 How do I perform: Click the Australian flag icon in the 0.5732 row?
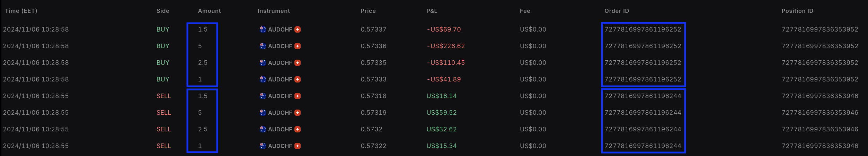click(263, 129)
